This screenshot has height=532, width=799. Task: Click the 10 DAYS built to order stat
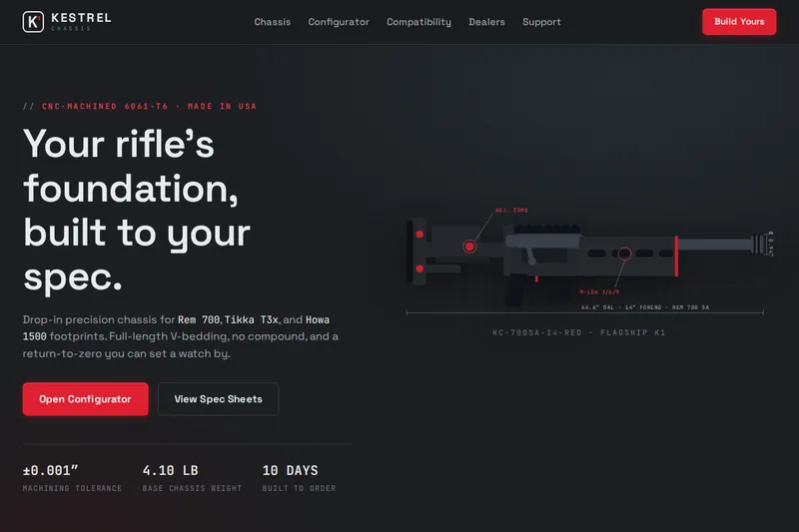[x=299, y=478]
